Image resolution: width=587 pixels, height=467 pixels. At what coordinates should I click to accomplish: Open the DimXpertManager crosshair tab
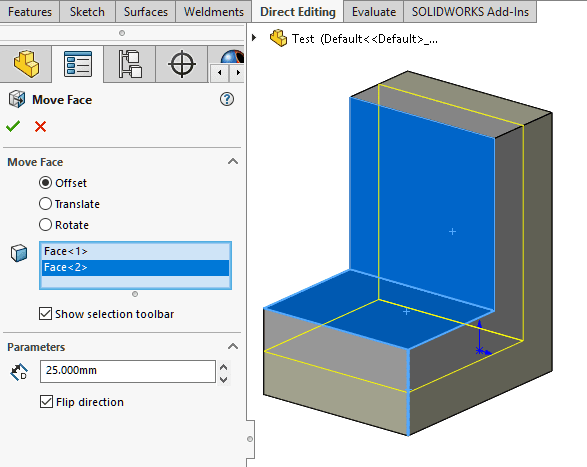(182, 64)
